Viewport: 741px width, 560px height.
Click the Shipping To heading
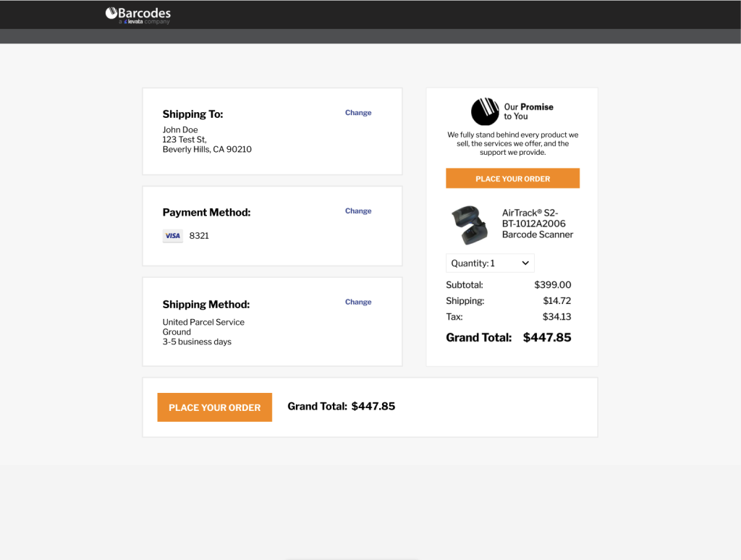point(192,114)
